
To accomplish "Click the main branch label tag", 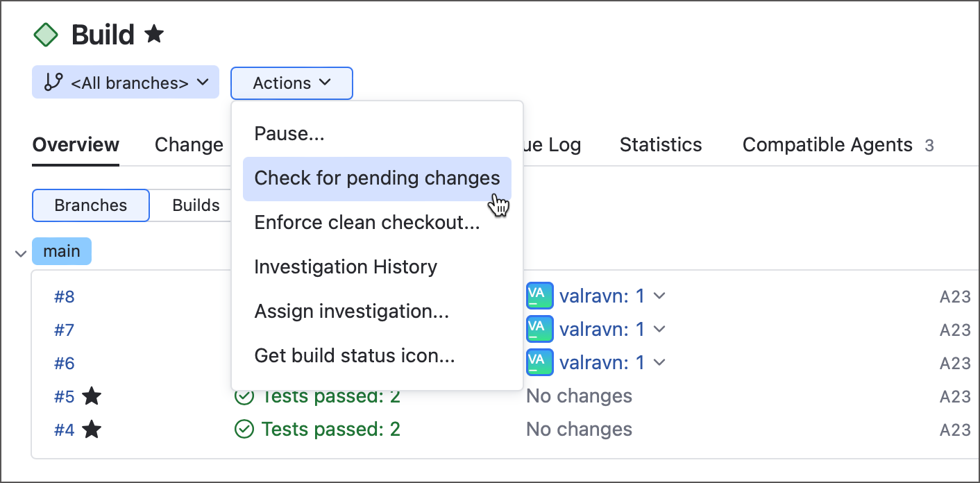I will [62, 251].
